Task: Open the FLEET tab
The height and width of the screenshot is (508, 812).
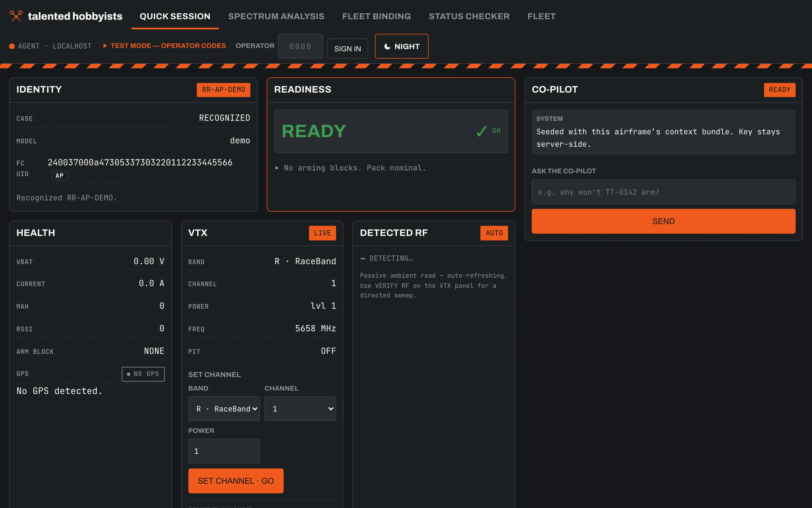Action: (542, 16)
